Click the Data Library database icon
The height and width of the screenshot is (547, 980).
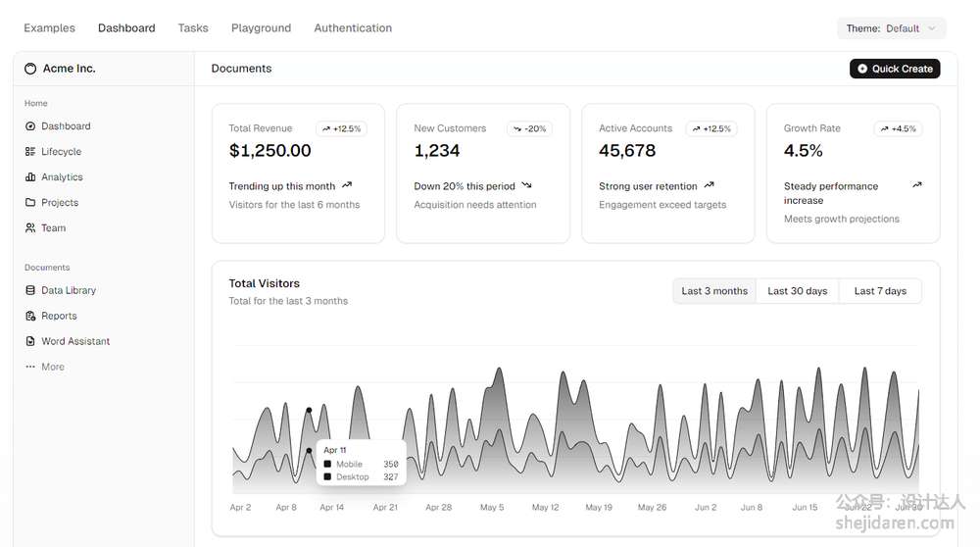pyautogui.click(x=30, y=291)
